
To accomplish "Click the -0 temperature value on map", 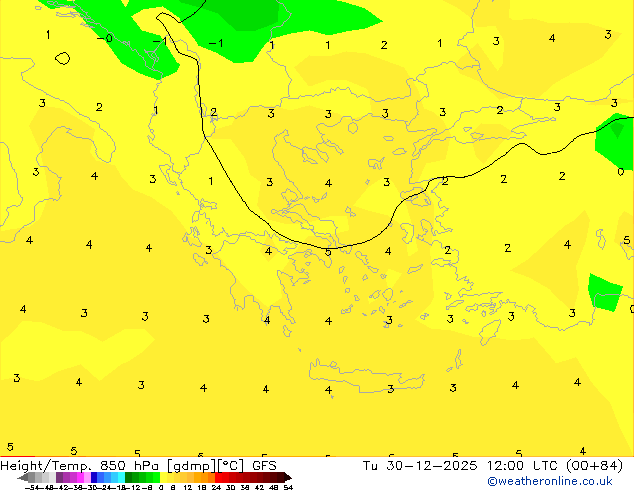I will coord(105,38).
